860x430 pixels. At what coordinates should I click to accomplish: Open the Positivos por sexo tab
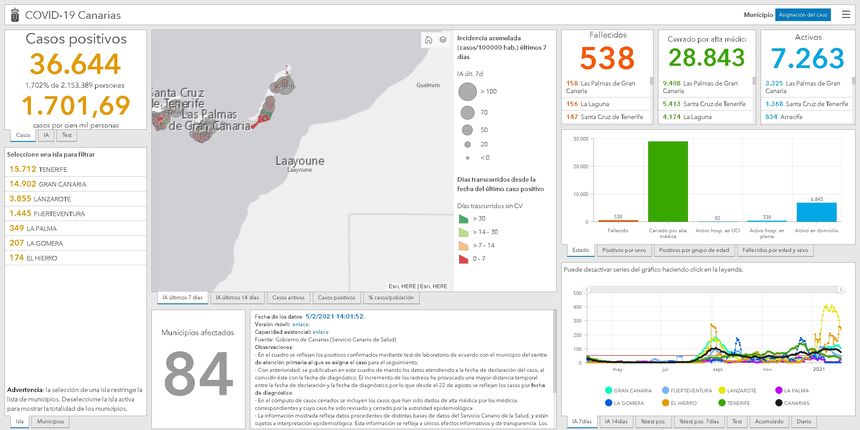(625, 250)
